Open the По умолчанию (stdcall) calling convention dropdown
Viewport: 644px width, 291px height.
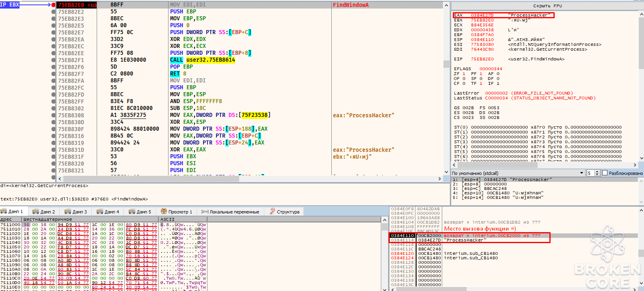point(518,173)
